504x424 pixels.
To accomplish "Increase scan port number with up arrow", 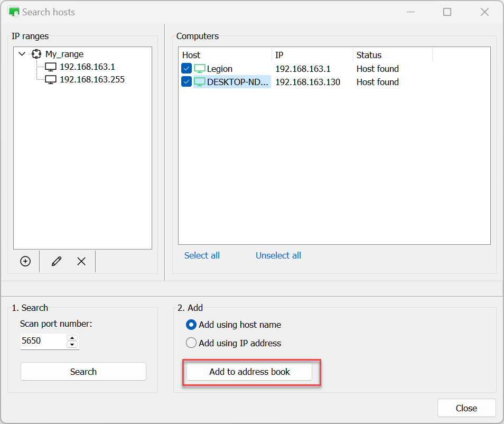I will (72, 338).
